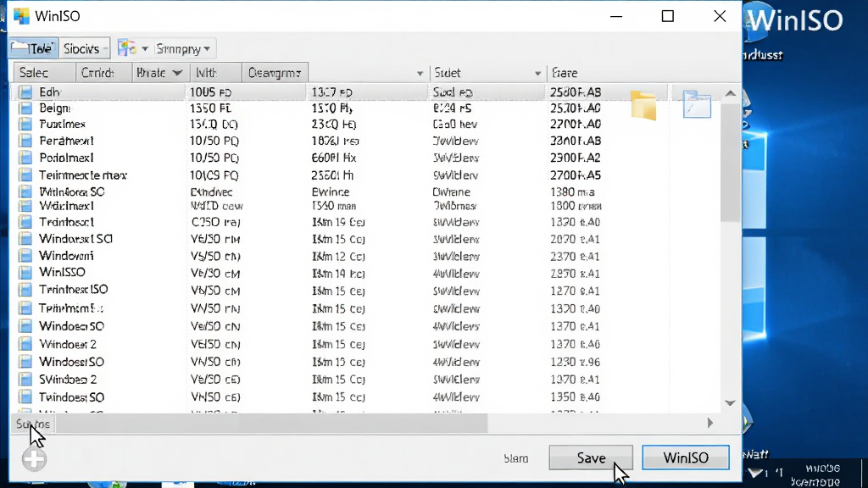Click the C25O cell in Trdintosad row

(215, 223)
